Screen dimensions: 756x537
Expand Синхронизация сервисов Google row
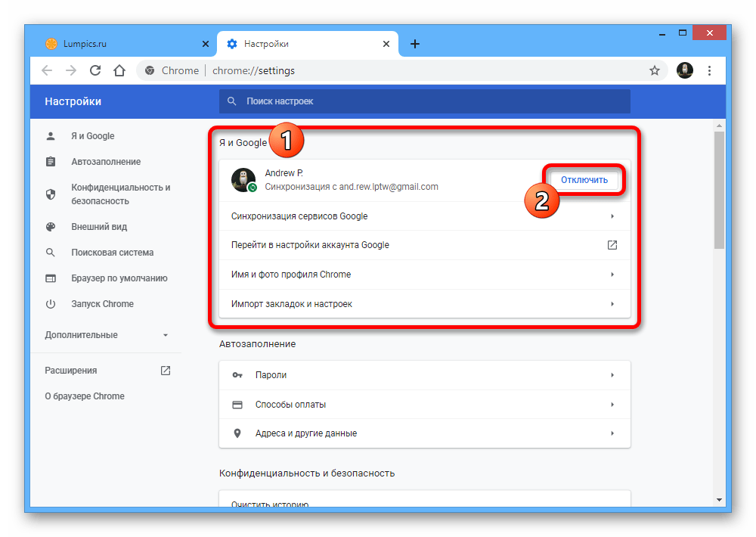(x=424, y=216)
